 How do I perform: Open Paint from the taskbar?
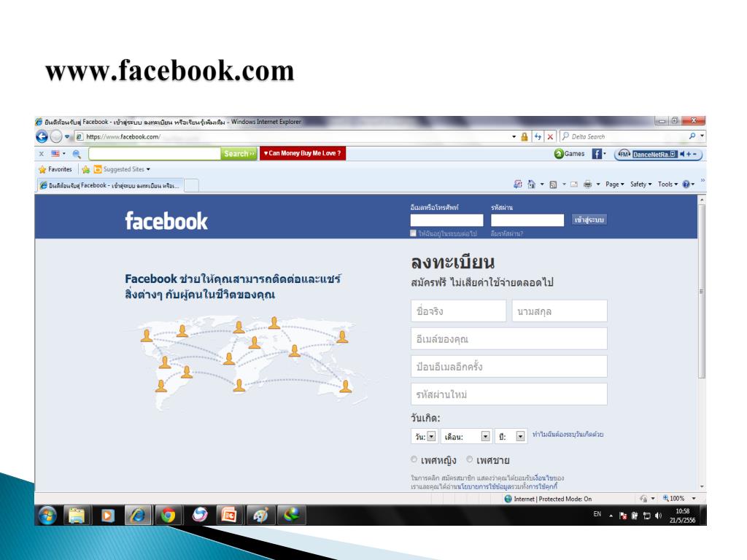[x=260, y=516]
